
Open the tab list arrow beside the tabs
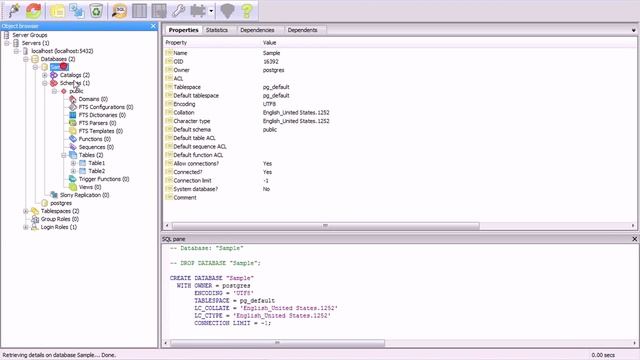(633, 31)
